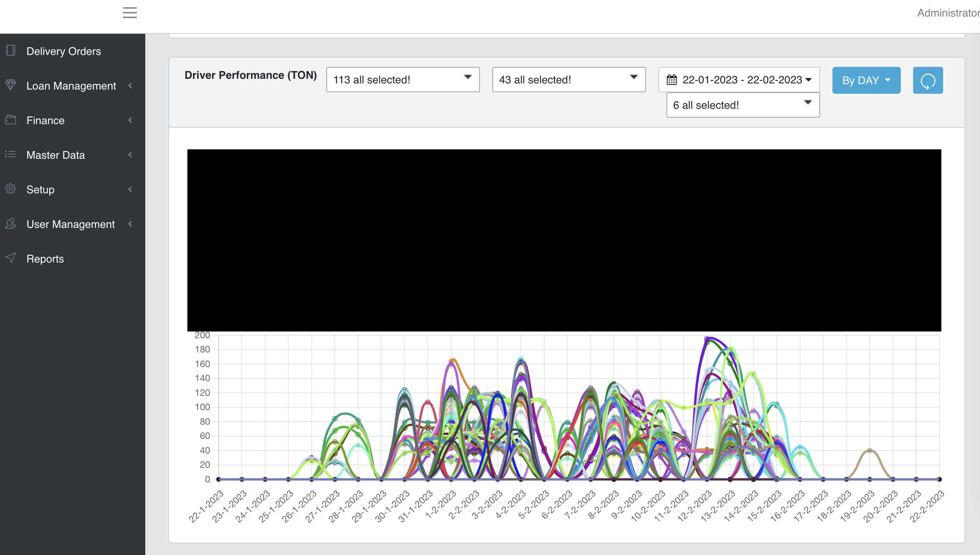Open the By DAY grouping dropdown
This screenshot has height=555, width=980.
click(866, 80)
